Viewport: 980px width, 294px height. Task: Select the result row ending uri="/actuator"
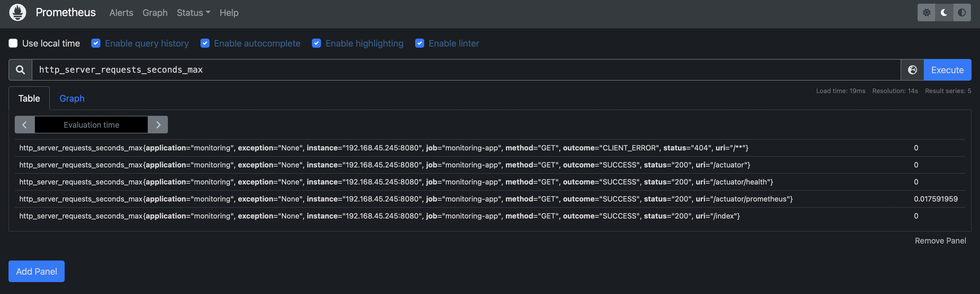click(490, 165)
